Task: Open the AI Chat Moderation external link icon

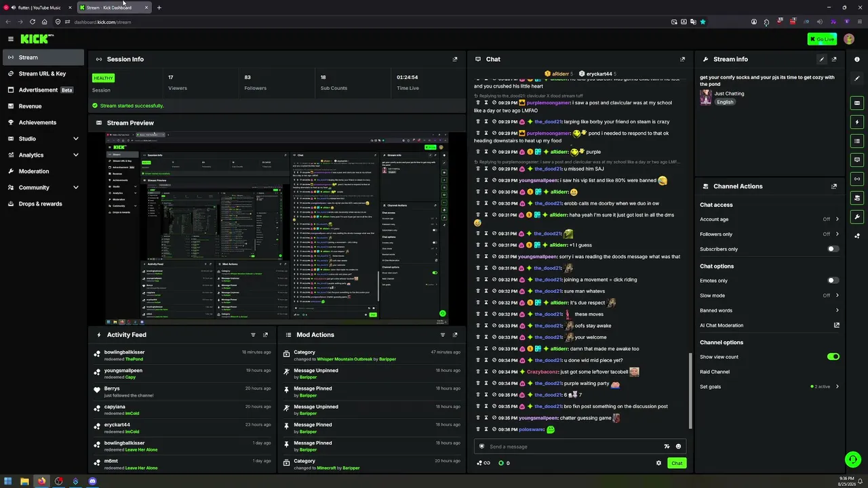Action: click(x=837, y=325)
